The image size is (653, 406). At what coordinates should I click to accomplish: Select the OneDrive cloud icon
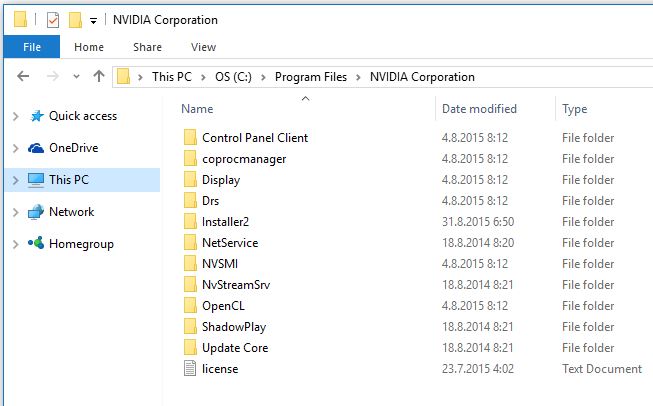(36, 148)
